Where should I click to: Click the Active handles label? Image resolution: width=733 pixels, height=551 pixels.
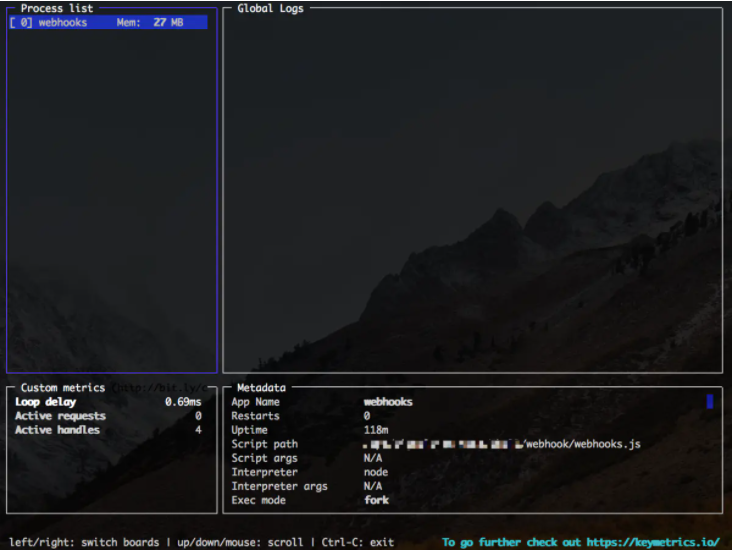pyautogui.click(x=57, y=430)
